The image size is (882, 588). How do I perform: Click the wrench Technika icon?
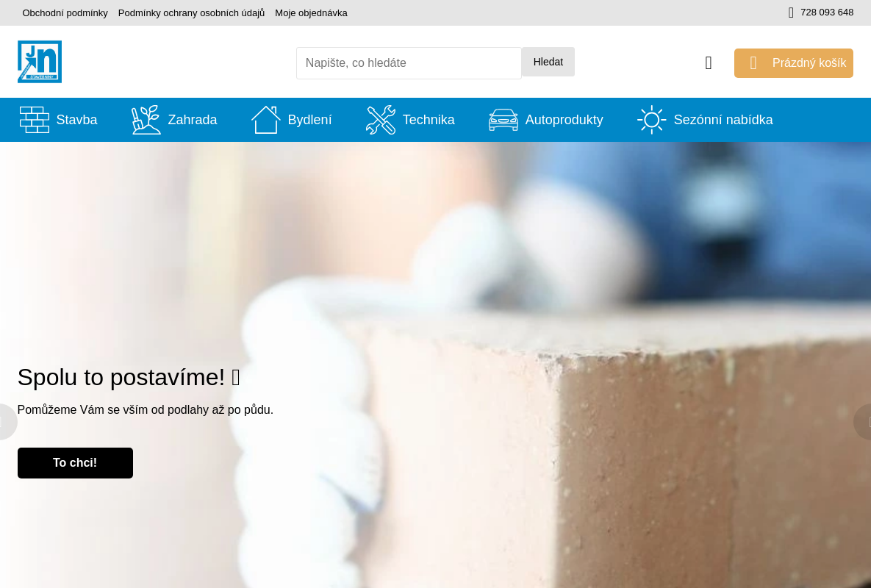381,120
